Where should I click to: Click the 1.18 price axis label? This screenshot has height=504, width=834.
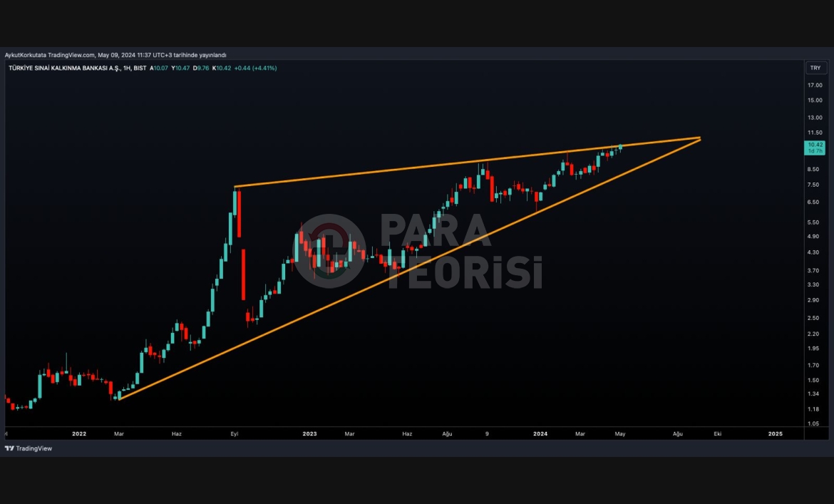(813, 409)
